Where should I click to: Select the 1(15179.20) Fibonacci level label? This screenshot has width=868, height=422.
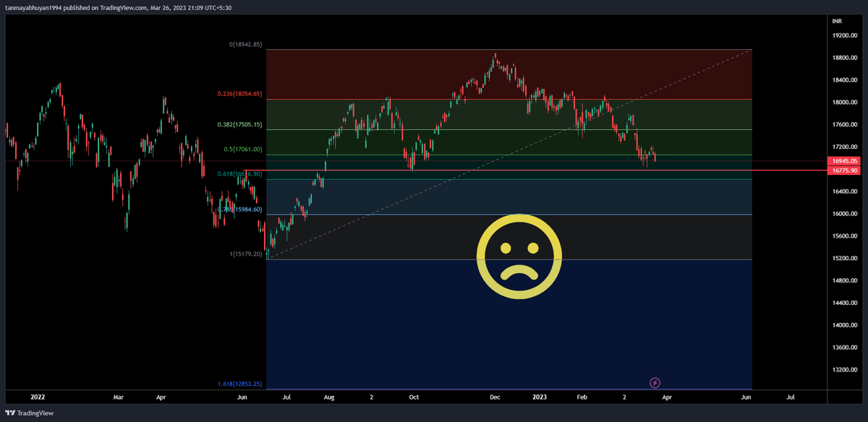click(245, 254)
